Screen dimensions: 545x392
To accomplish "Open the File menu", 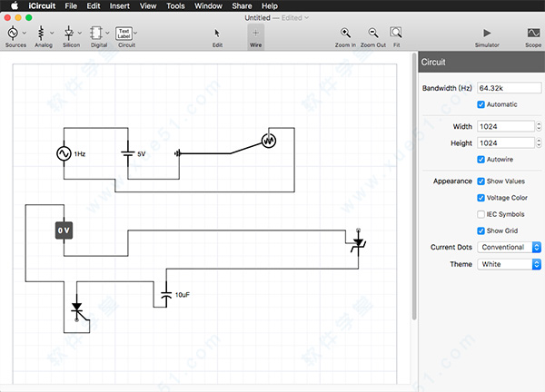I will [x=71, y=6].
